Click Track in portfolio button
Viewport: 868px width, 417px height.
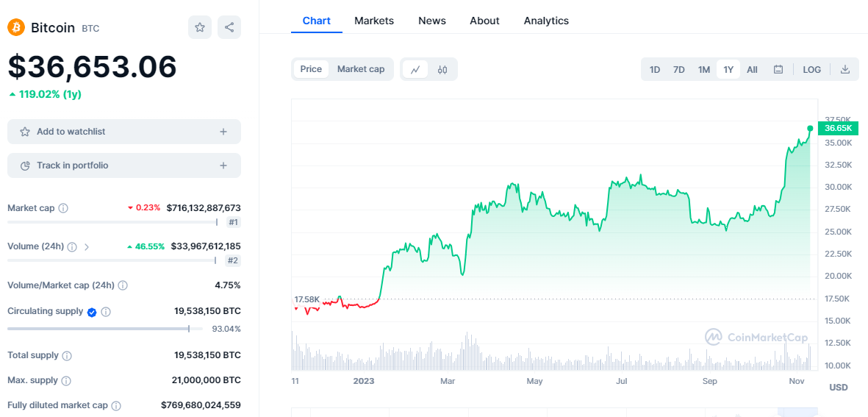pyautogui.click(x=124, y=165)
